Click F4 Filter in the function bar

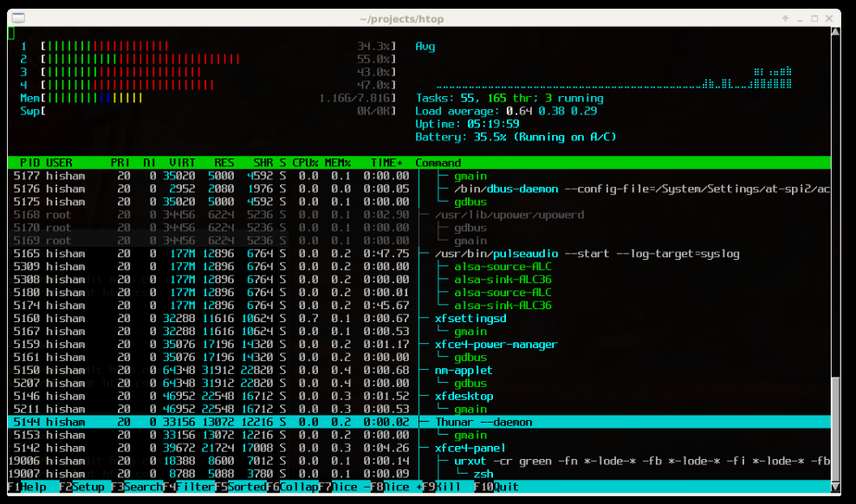(188, 487)
